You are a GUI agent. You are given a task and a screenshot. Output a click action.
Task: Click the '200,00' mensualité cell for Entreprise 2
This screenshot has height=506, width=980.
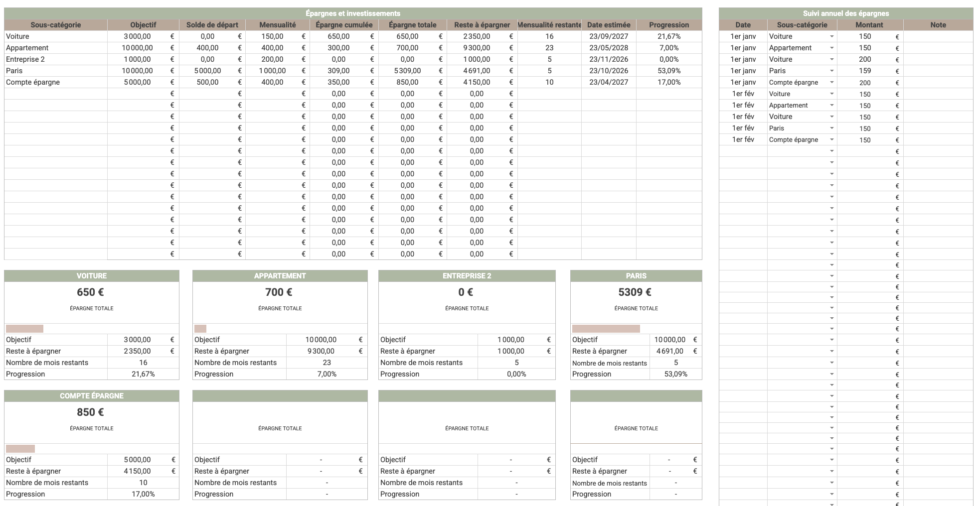coord(278,59)
